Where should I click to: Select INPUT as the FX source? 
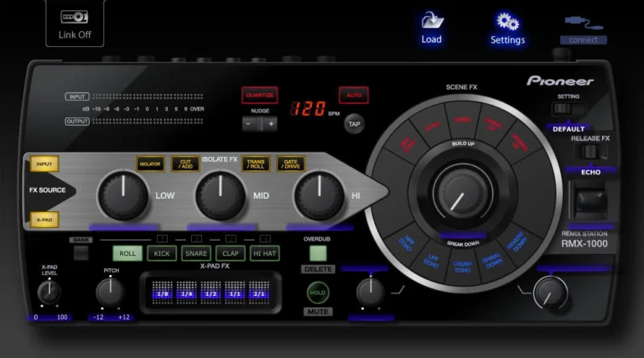[x=44, y=163]
